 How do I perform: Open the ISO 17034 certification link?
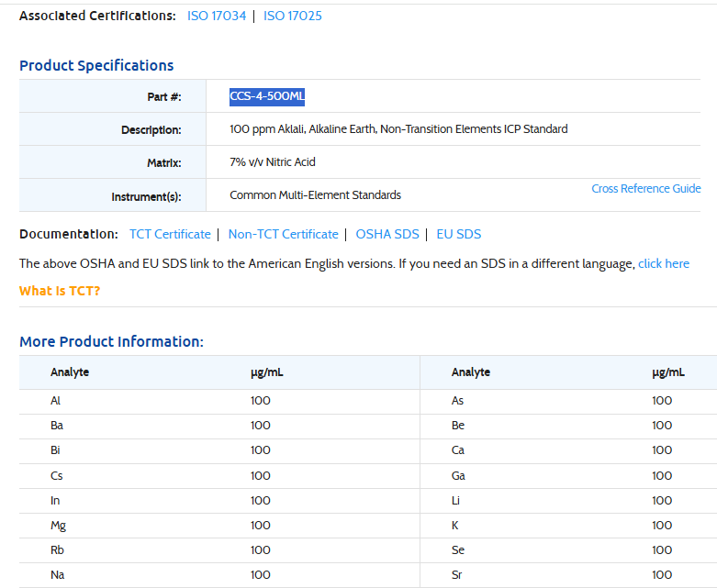click(x=217, y=16)
